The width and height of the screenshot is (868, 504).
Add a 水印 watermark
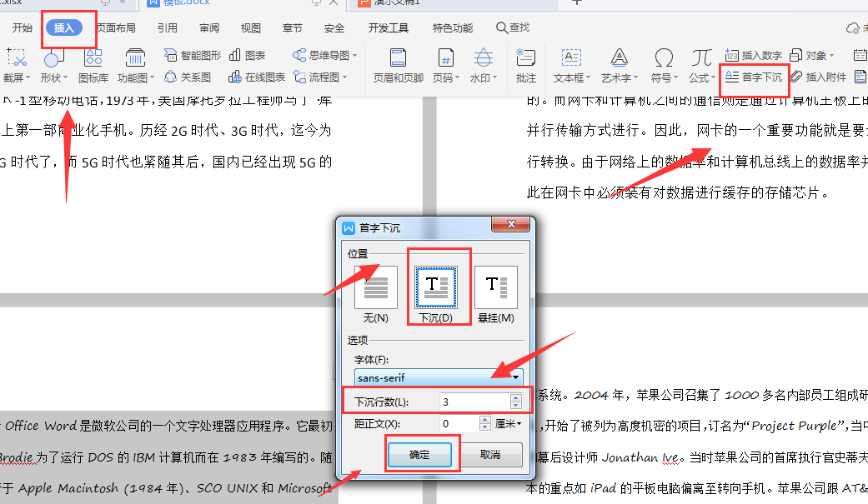tap(484, 65)
